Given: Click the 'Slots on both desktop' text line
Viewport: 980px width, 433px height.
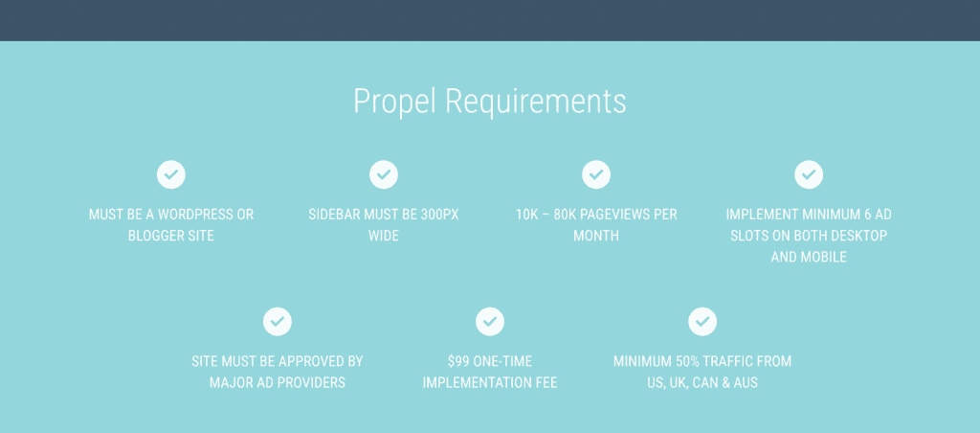Looking at the screenshot, I should click(809, 236).
